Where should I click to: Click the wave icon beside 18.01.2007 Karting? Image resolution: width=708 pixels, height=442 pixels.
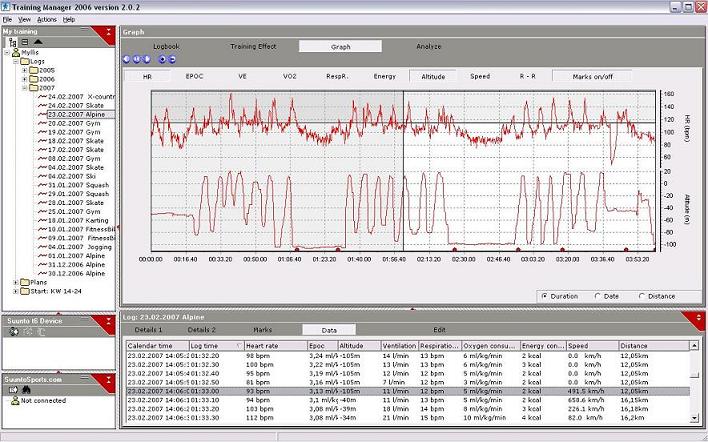42,220
